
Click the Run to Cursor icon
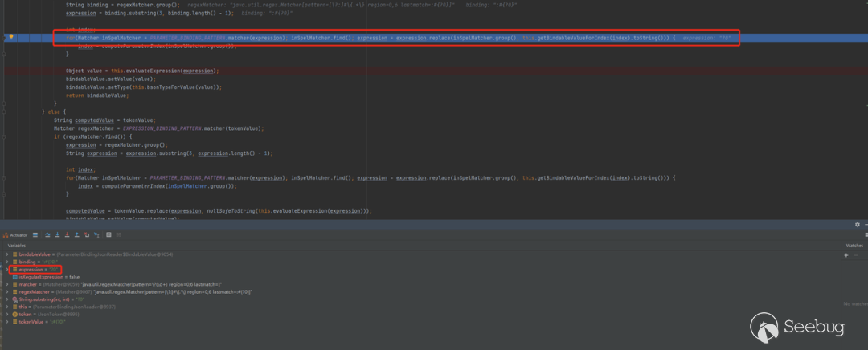click(96, 235)
